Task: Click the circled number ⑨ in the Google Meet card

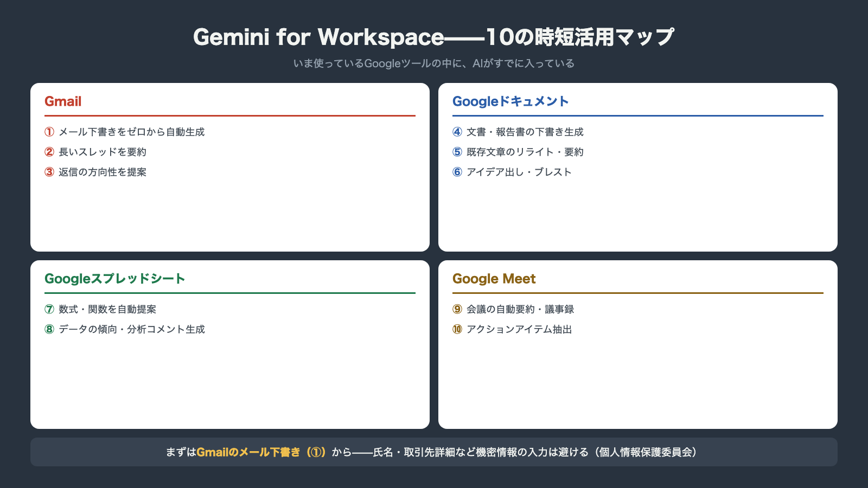Action: point(457,309)
